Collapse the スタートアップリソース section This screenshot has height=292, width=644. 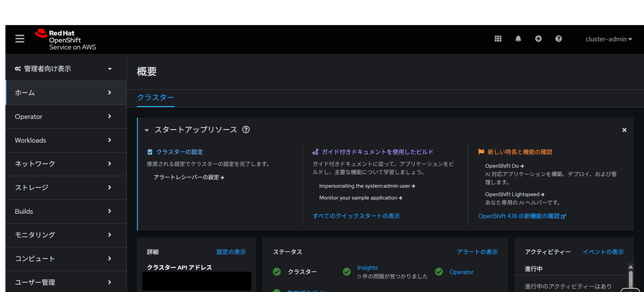147,130
